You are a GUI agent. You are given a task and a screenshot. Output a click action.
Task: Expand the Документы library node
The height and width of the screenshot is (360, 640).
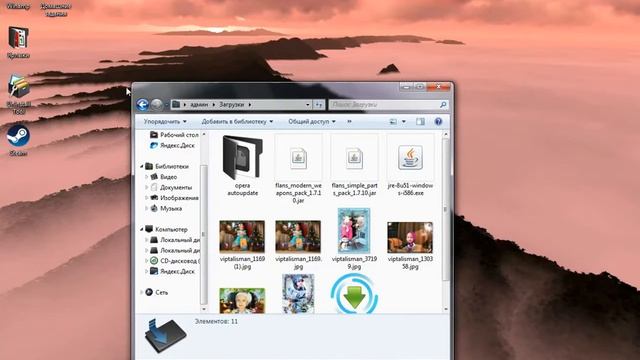click(147, 187)
